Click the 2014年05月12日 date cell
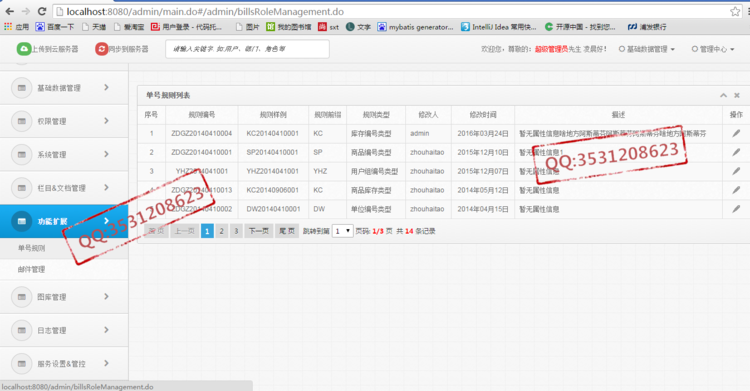This screenshot has height=391, width=750. pos(483,190)
